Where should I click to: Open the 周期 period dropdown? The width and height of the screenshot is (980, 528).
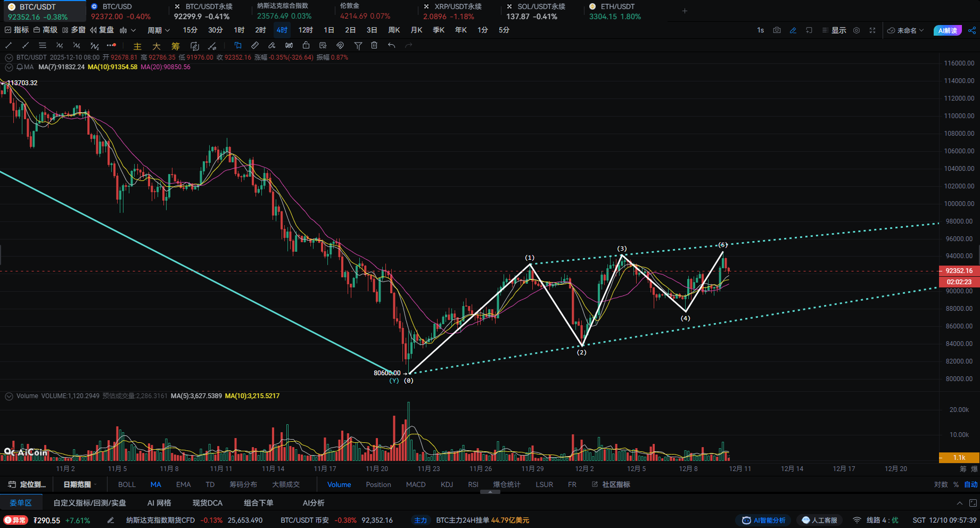pyautogui.click(x=159, y=30)
